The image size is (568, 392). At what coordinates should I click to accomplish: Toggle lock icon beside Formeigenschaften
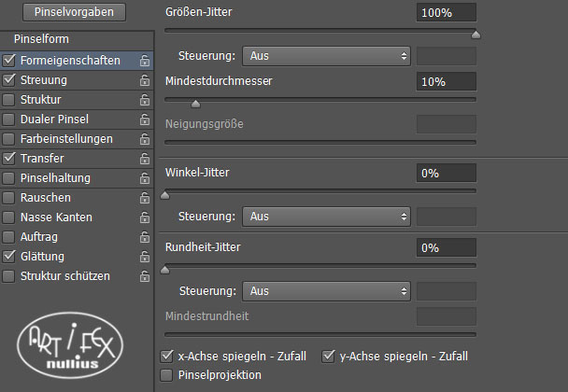point(145,61)
